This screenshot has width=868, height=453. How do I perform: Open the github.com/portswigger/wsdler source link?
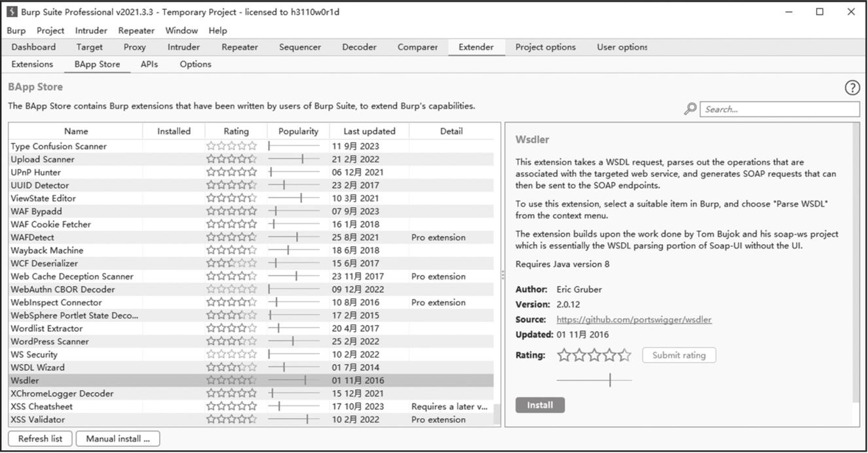633,319
